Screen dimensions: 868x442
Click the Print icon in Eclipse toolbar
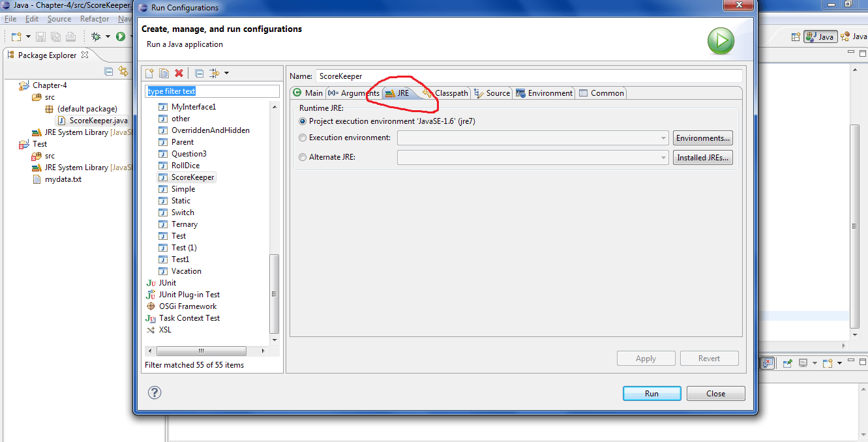click(x=70, y=37)
